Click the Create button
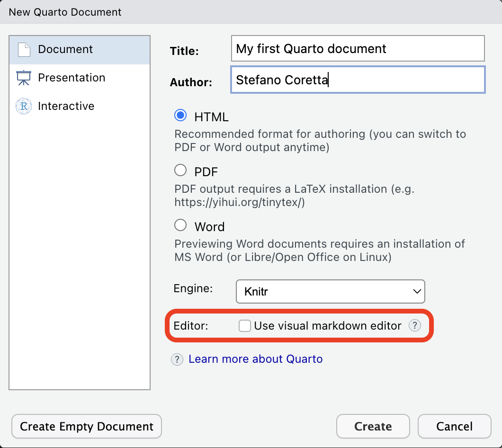 [x=373, y=426]
